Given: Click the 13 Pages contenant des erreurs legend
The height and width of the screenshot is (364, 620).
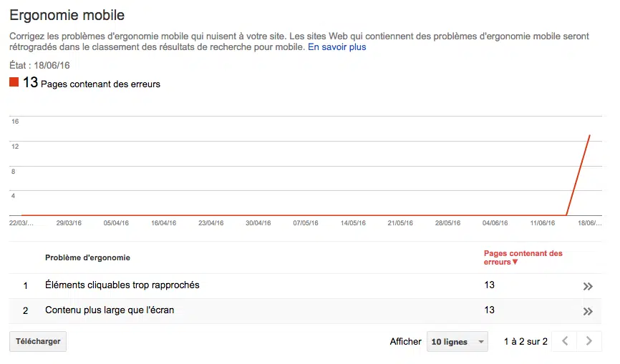Looking at the screenshot, I should tap(92, 84).
